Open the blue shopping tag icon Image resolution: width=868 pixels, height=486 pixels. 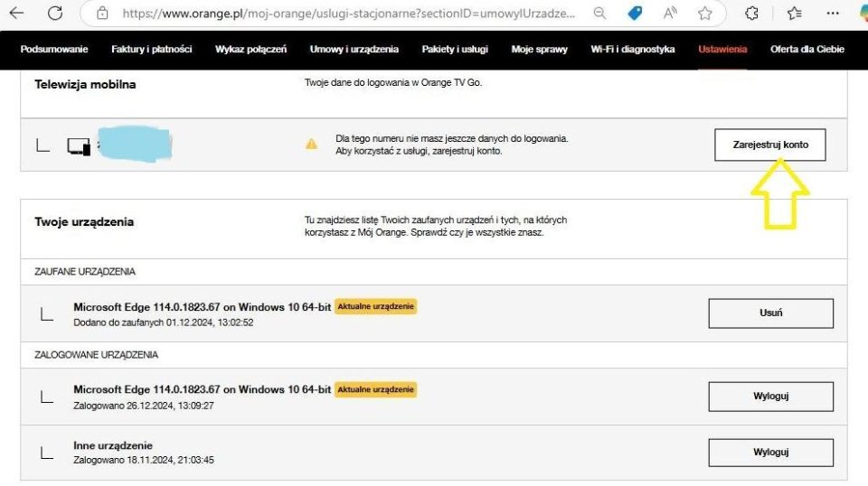[635, 14]
